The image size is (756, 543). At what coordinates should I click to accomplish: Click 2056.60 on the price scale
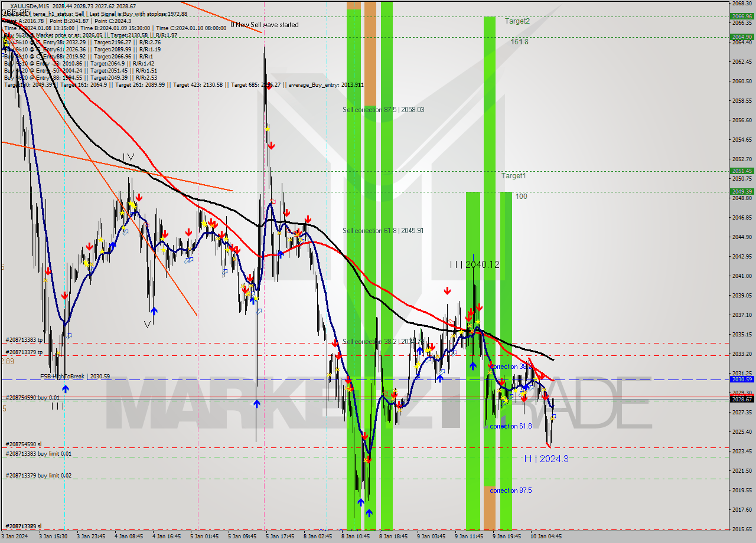[741, 120]
